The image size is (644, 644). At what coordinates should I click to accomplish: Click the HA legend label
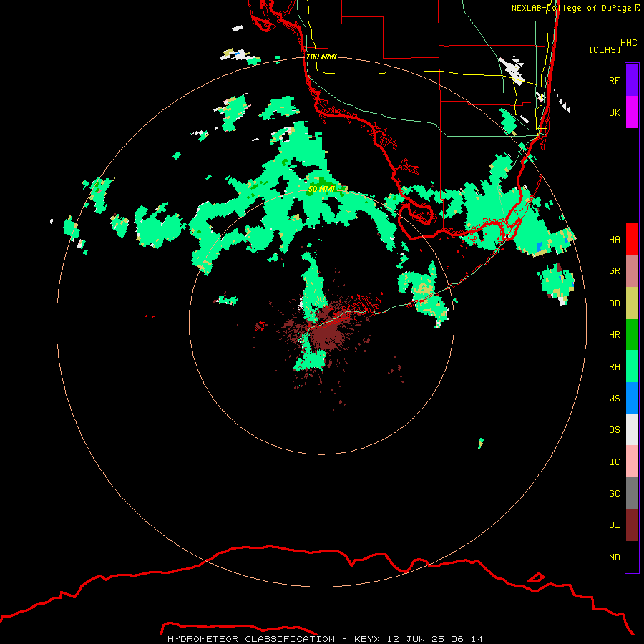click(614, 240)
